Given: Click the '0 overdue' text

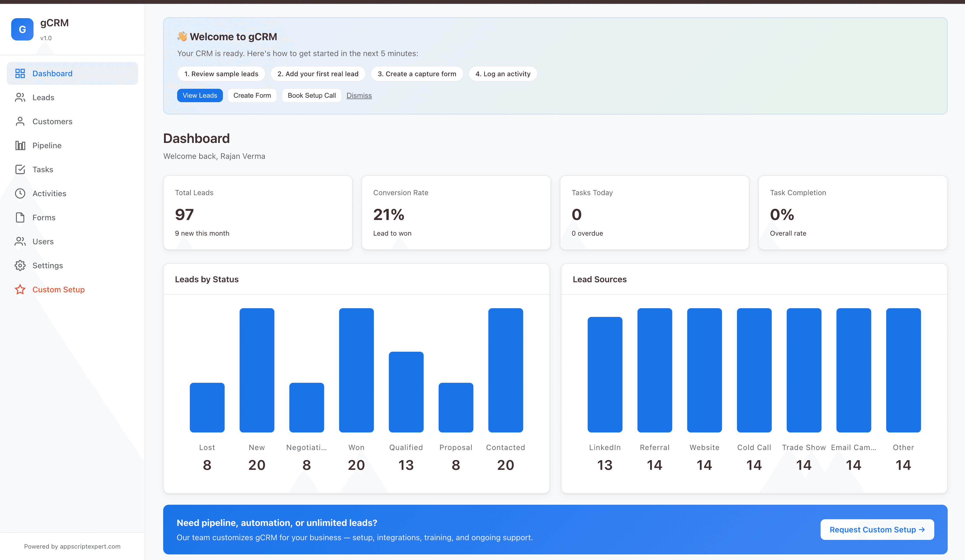Looking at the screenshot, I should [588, 233].
